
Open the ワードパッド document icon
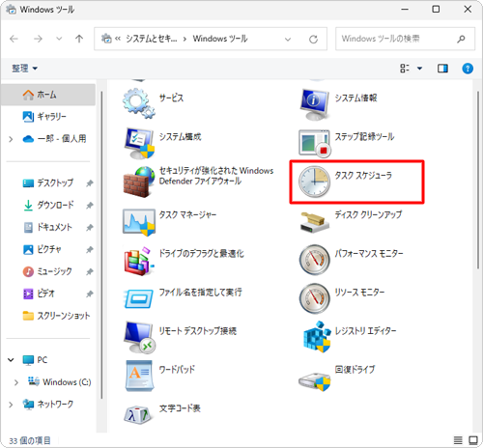pyautogui.click(x=139, y=376)
